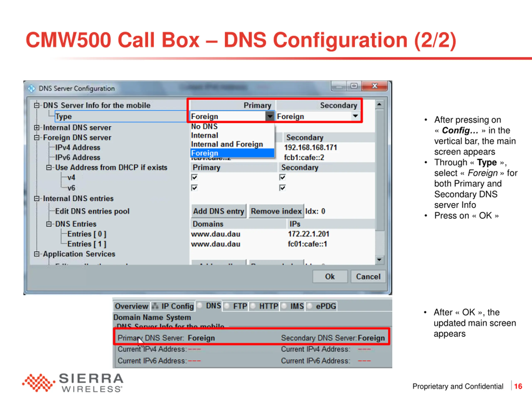Viewport: 532px width, 399px height.
Task: Open the HTTP tab
Action: 264,306
